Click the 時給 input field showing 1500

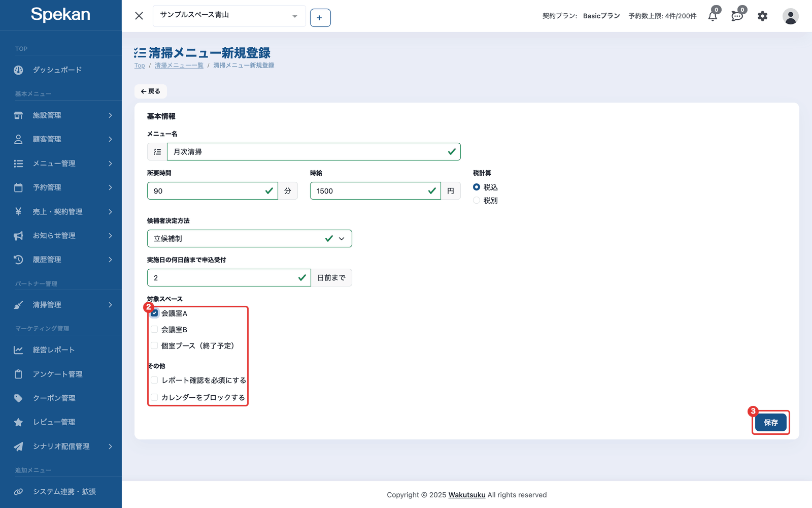coord(375,191)
